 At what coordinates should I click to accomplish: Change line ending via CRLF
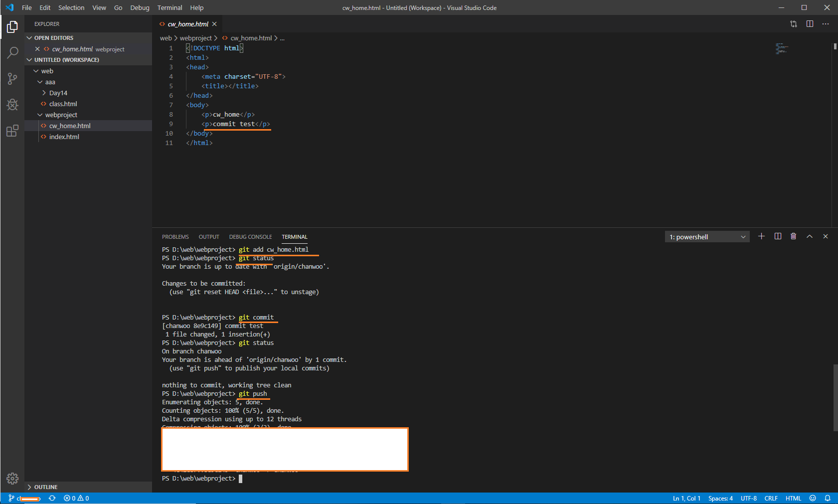[771, 498]
